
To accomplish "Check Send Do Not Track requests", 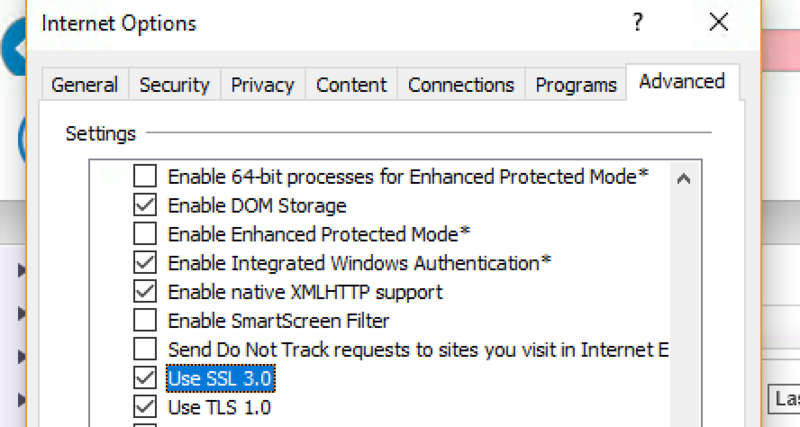I will coord(145,349).
